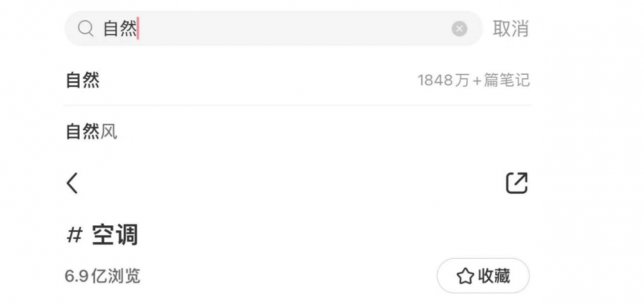Clear the search text with the X icon
This screenshot has width=644, height=305.
(x=459, y=29)
